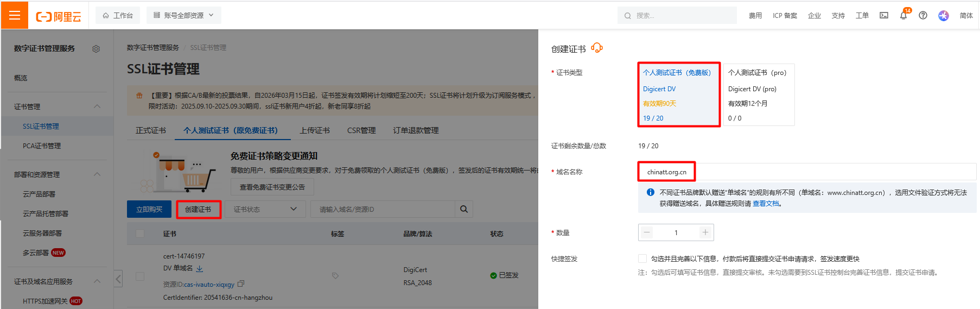
Task: Click the 创建证书 button
Action: point(198,209)
